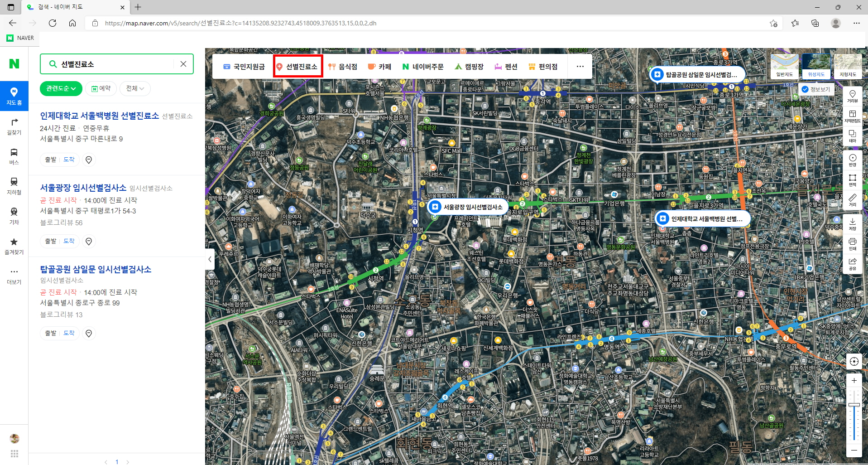
Task: Center map on current location
Action: coord(854,361)
